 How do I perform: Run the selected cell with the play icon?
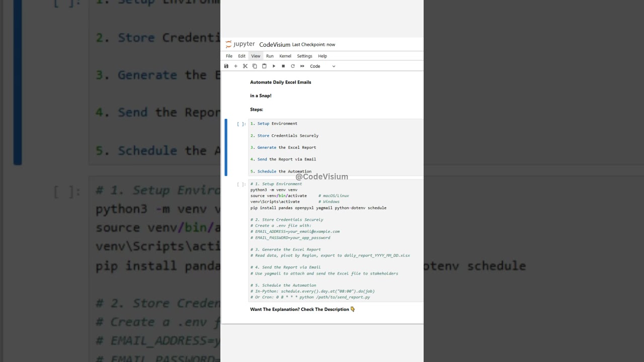pyautogui.click(x=274, y=66)
